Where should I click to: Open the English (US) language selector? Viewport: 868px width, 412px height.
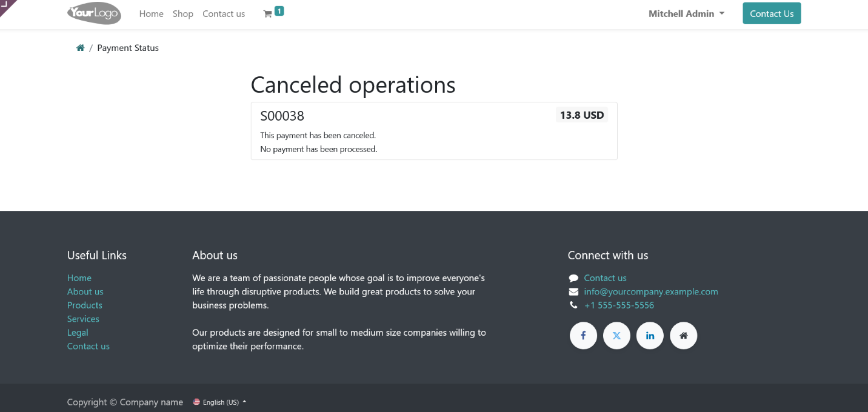point(220,402)
